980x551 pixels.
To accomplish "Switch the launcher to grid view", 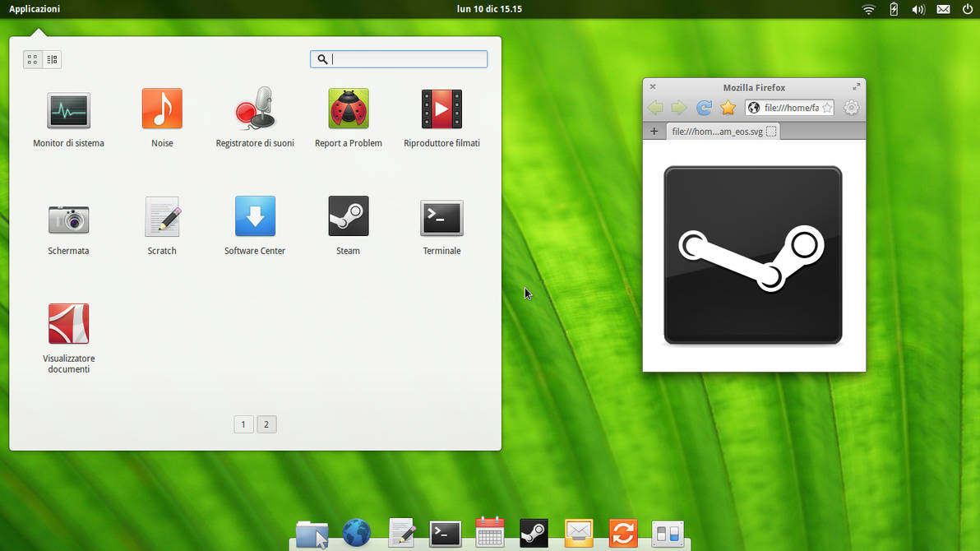I will [x=32, y=58].
